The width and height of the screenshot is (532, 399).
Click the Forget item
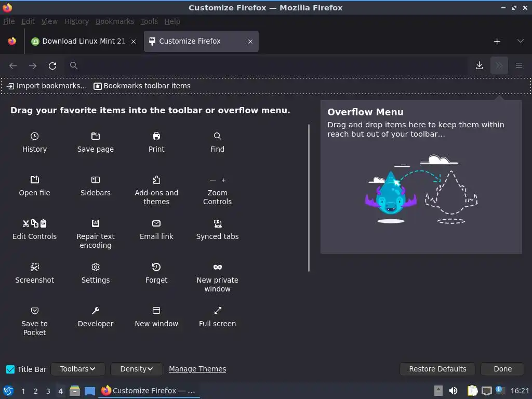click(156, 273)
